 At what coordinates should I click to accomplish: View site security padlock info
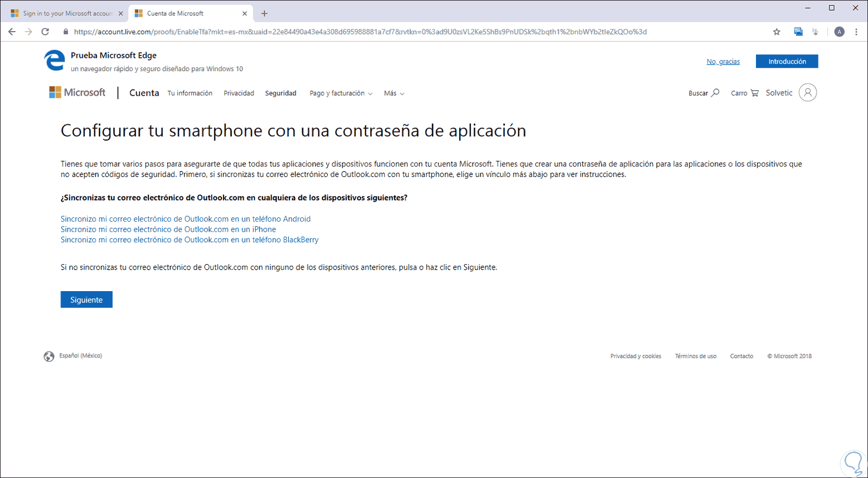pos(66,32)
